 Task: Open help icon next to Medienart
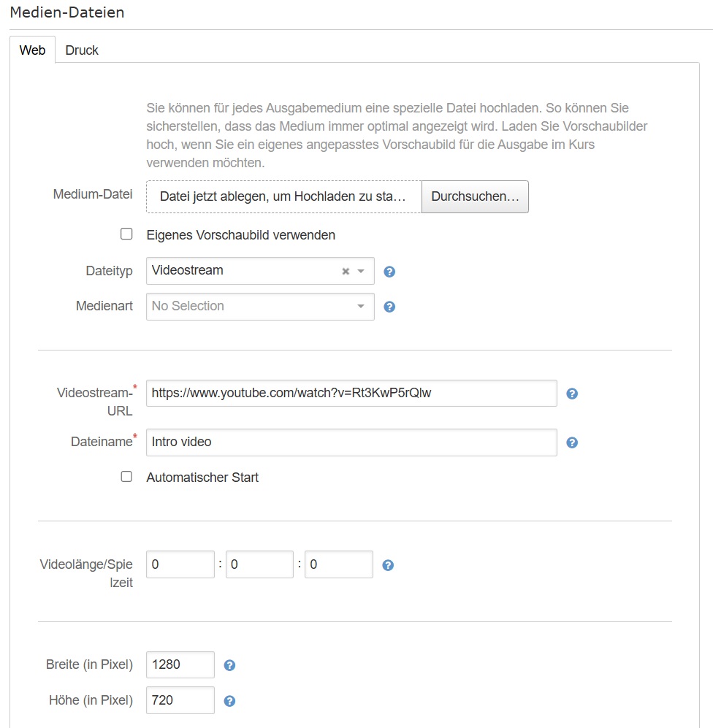389,307
